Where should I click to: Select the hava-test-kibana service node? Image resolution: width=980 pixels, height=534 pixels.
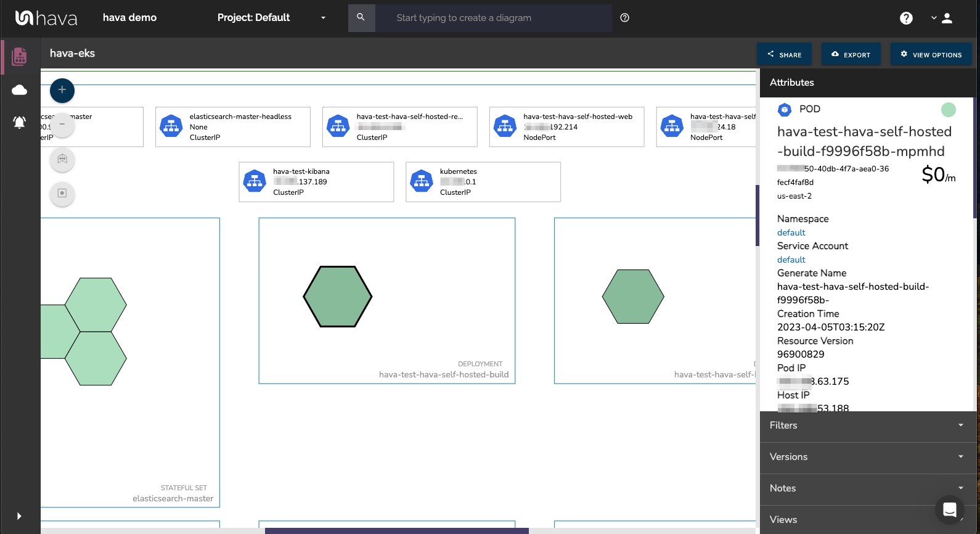pos(316,182)
